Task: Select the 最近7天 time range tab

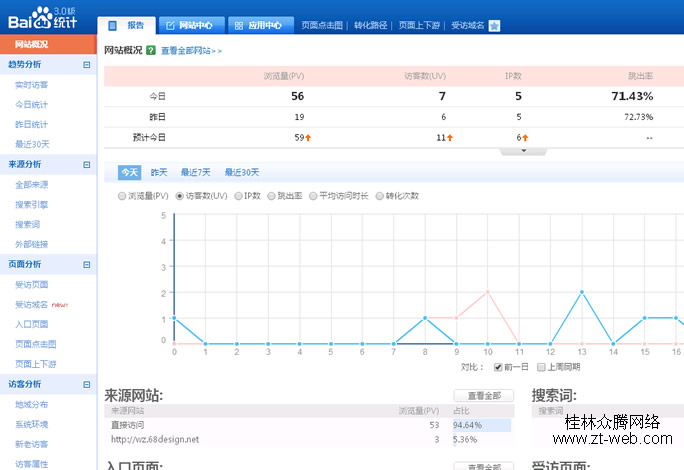Action: click(x=195, y=172)
